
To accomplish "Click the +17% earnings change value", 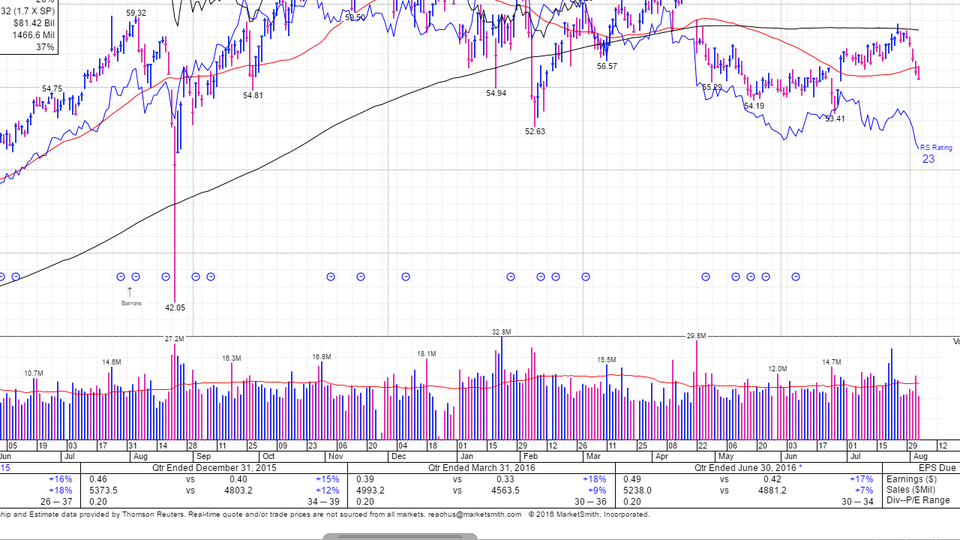I will [x=861, y=479].
